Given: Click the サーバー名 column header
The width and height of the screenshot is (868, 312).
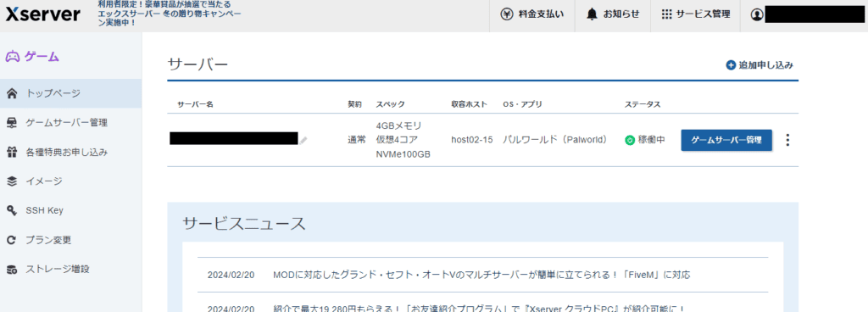Looking at the screenshot, I should [195, 104].
